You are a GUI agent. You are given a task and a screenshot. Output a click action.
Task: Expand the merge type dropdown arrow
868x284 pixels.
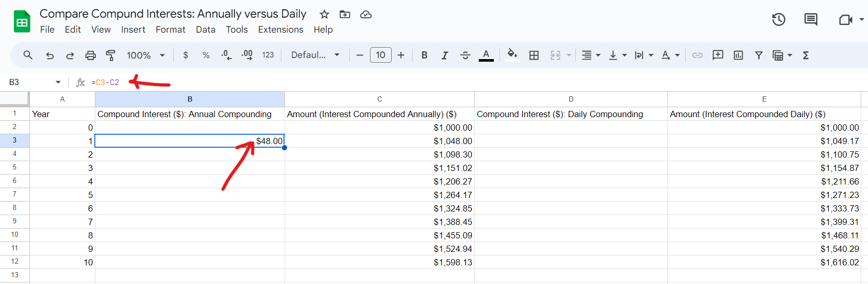pos(569,55)
